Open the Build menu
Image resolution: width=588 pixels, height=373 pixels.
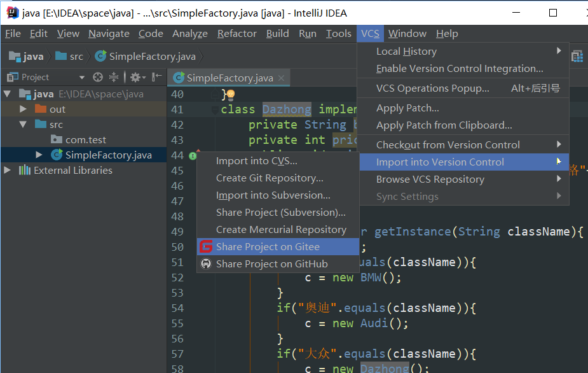click(278, 34)
